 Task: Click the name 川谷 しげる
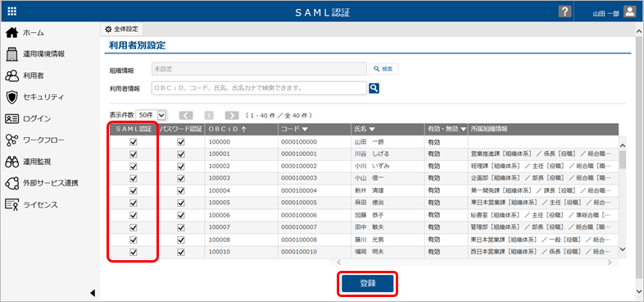pyautogui.click(x=372, y=154)
